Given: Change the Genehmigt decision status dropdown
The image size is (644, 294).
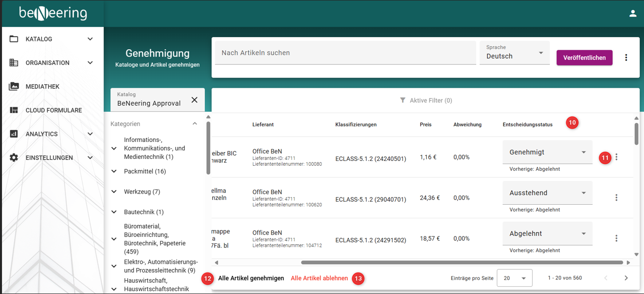Looking at the screenshot, I should (547, 153).
